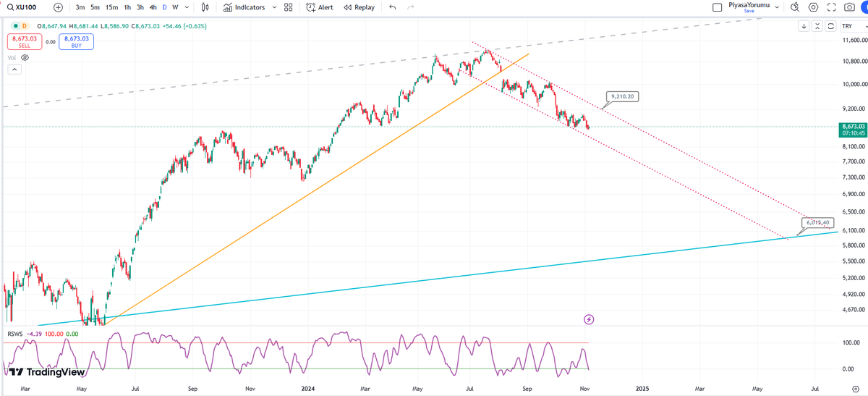The height and width of the screenshot is (396, 868).
Task: Select the 1h interval
Action: coord(127,7)
